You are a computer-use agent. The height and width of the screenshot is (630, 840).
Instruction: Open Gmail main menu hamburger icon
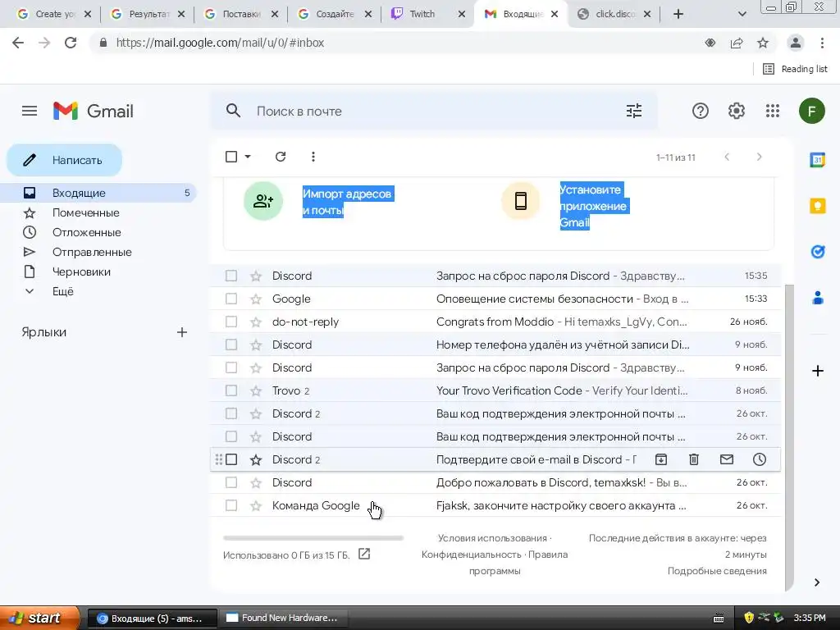click(x=30, y=111)
